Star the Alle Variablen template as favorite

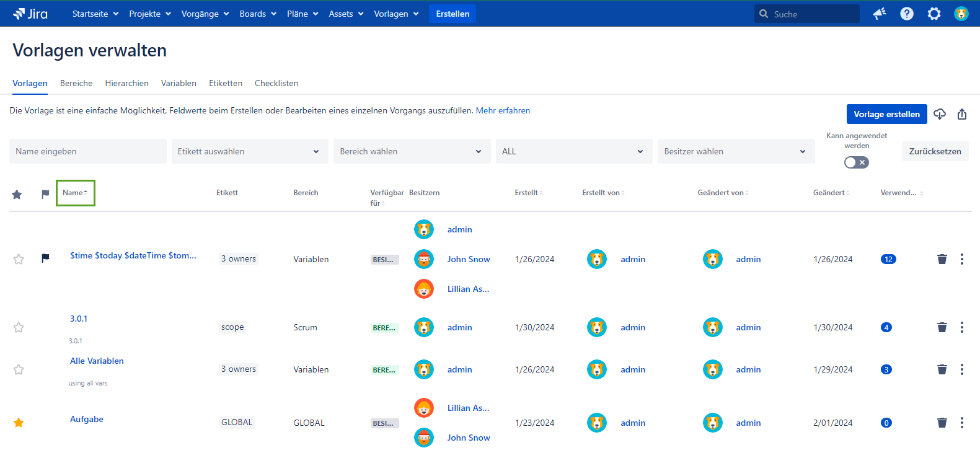pos(19,369)
